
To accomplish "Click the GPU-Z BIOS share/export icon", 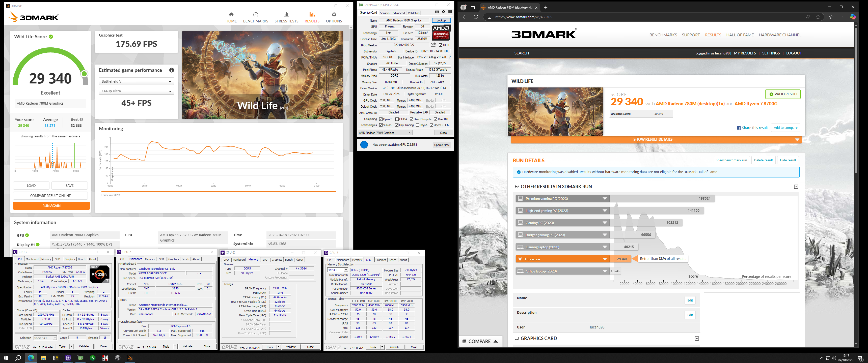I will [x=433, y=45].
